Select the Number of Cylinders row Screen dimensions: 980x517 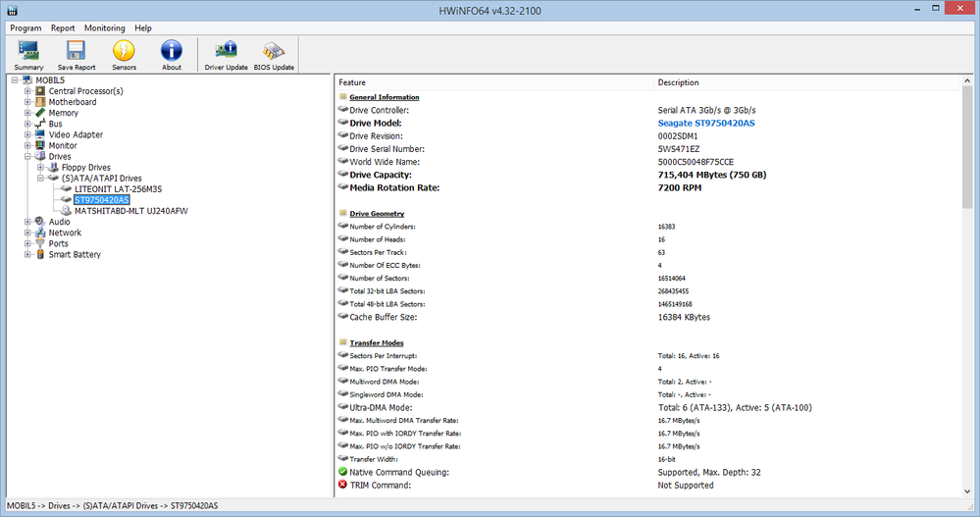point(648,227)
